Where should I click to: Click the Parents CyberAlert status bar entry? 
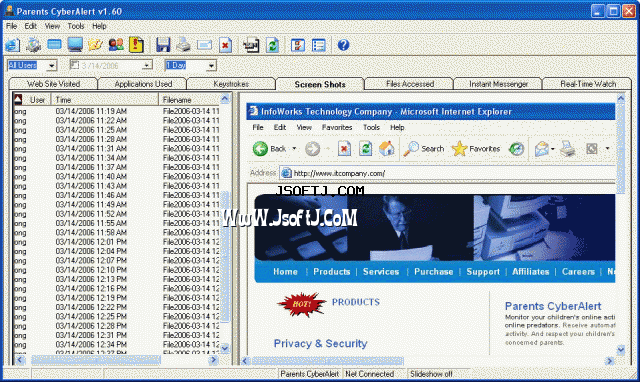(310, 374)
